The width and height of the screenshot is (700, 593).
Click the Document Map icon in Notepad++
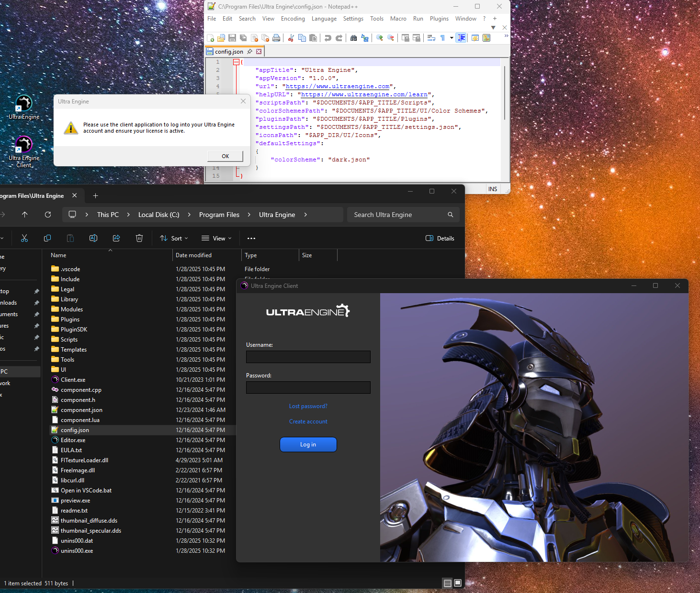tap(486, 38)
